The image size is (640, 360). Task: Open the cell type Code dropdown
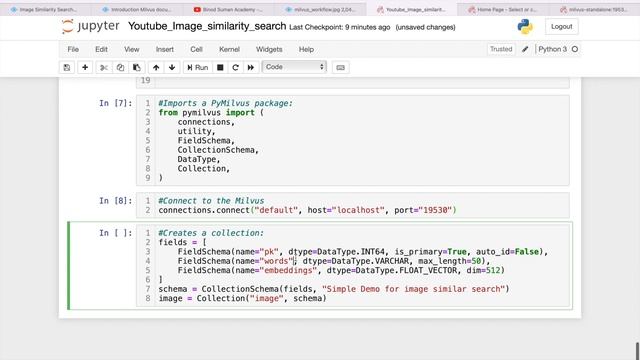click(x=294, y=67)
